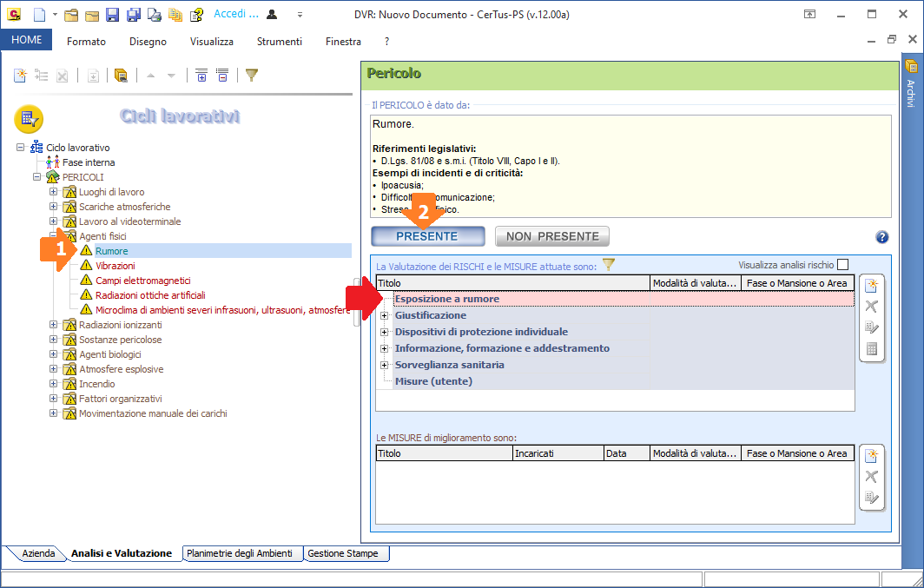The width and height of the screenshot is (924, 588).
Task: Select Fattori organizzativi in the tree
Action: click(121, 399)
